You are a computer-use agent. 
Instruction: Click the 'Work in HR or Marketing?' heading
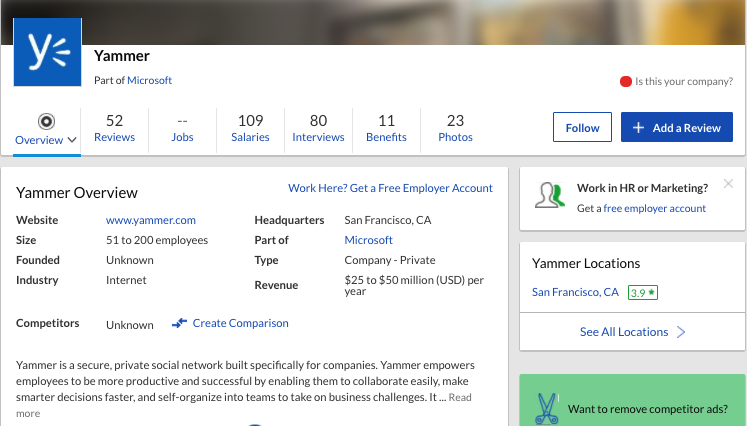click(x=642, y=188)
